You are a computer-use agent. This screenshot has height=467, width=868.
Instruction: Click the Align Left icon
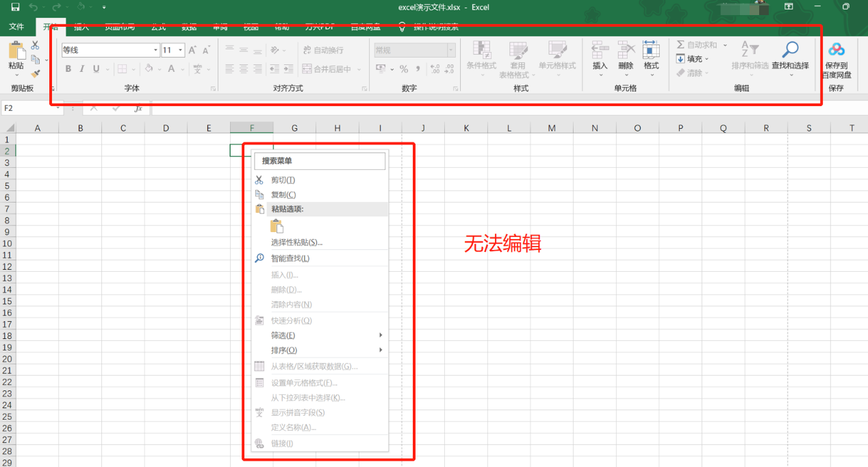(230, 69)
